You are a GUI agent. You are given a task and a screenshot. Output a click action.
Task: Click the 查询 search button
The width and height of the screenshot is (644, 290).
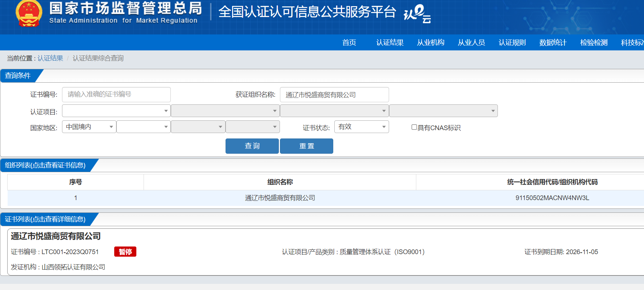(x=252, y=146)
